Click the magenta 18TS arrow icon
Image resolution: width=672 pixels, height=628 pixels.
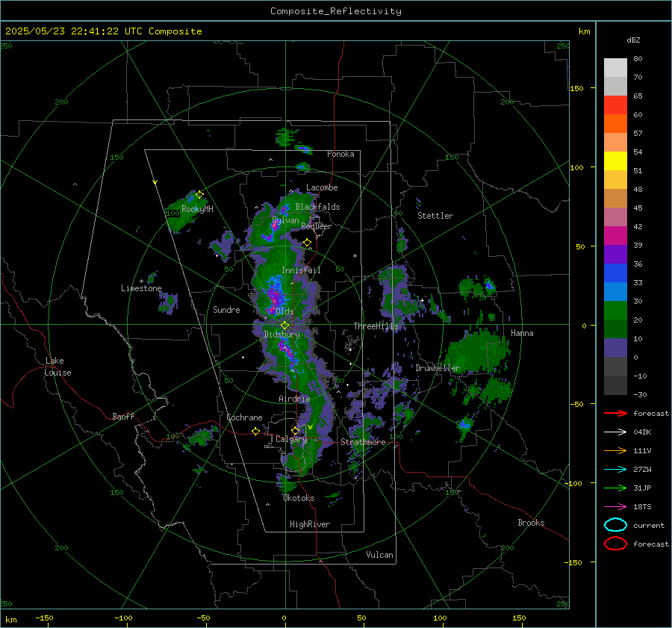(x=615, y=506)
